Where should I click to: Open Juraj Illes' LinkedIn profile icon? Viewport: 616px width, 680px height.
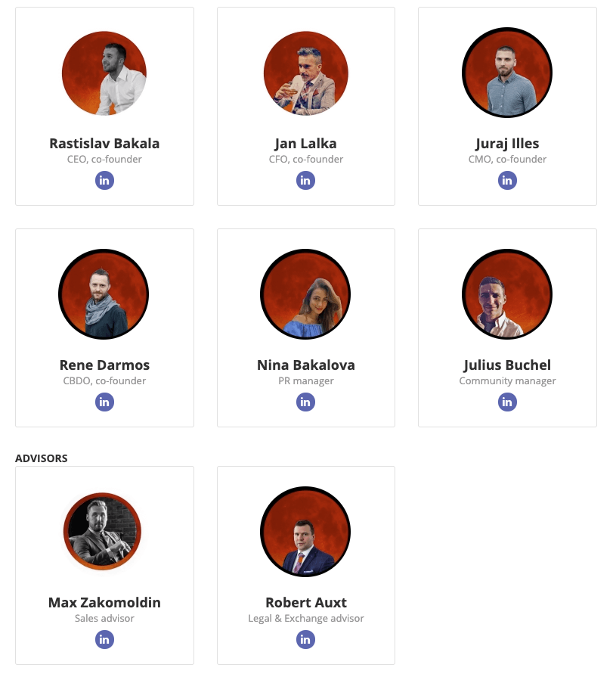(x=507, y=181)
